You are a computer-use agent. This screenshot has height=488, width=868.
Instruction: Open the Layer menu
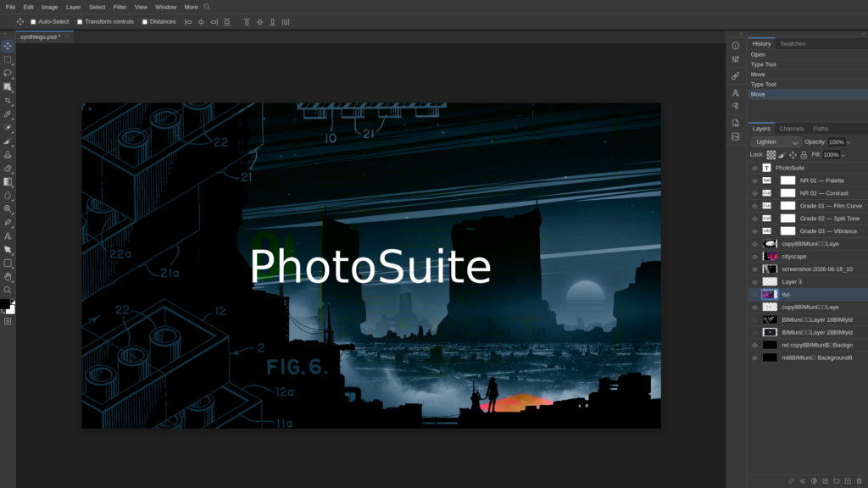[x=73, y=7]
